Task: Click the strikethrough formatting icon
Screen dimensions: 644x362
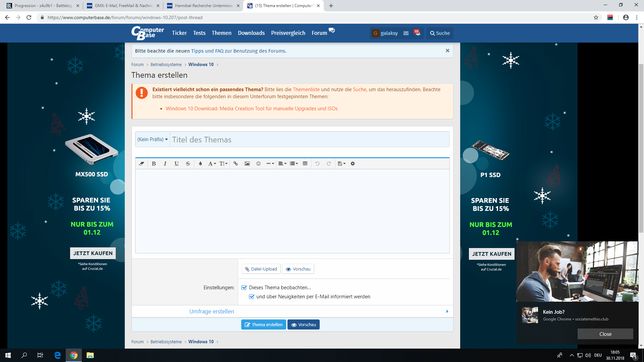Action: click(x=188, y=164)
